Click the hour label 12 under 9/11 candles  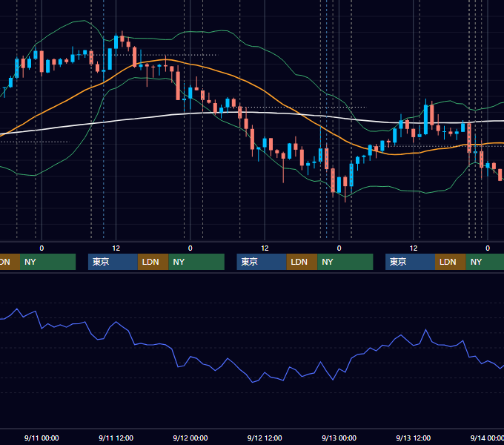tap(116, 248)
